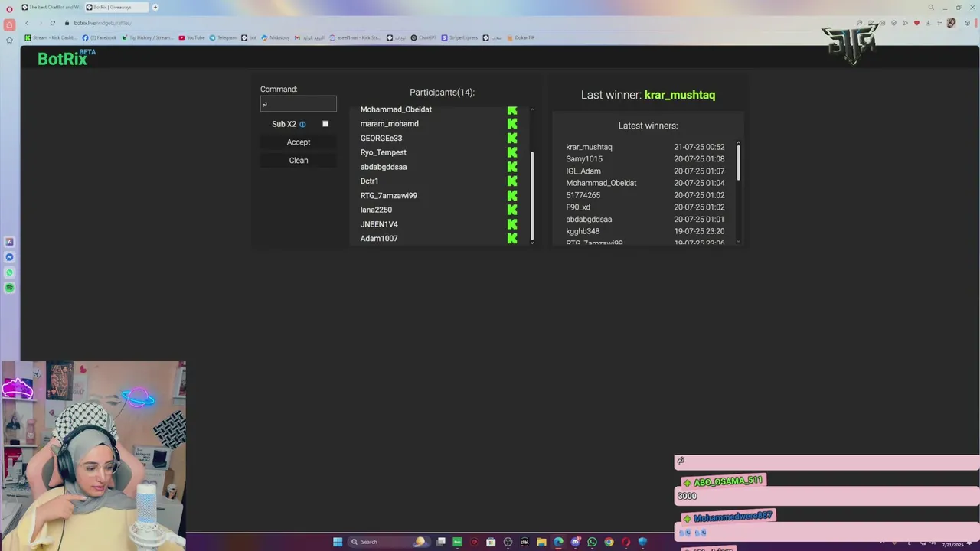This screenshot has width=980, height=551.
Task: Select the BotRix Giveaways tab
Action: pyautogui.click(x=116, y=7)
